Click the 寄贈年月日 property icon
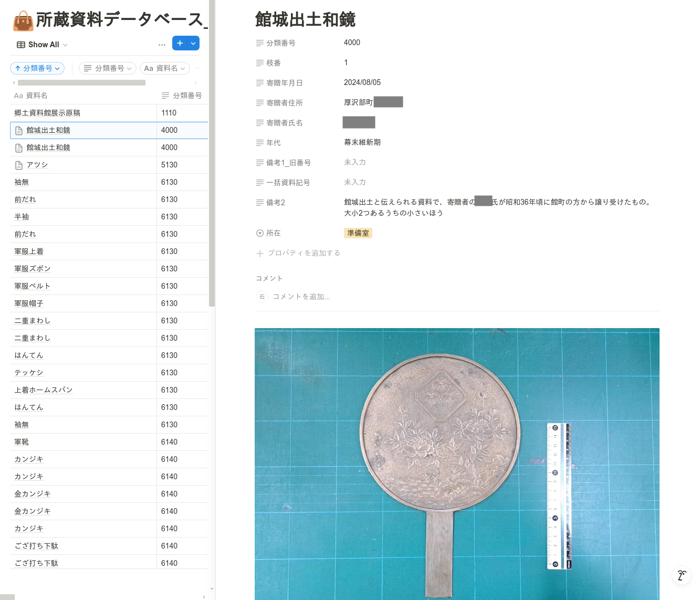The image size is (700, 600). 259,83
